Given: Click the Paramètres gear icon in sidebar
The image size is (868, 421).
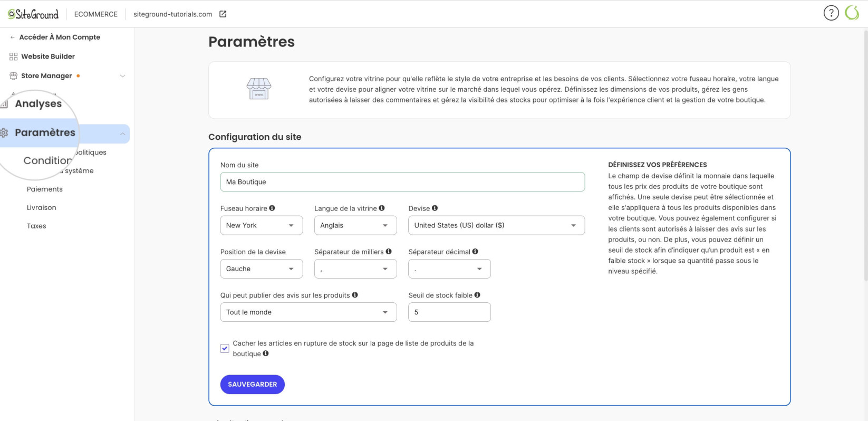Looking at the screenshot, I should [4, 133].
